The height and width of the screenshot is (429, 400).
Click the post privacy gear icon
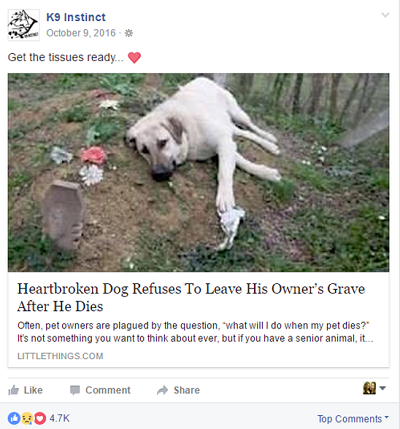[x=129, y=33]
